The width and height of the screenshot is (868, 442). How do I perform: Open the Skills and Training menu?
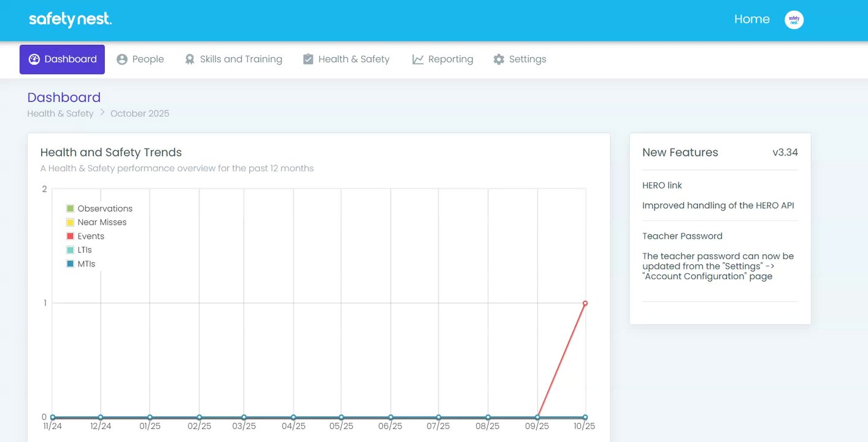coord(240,60)
